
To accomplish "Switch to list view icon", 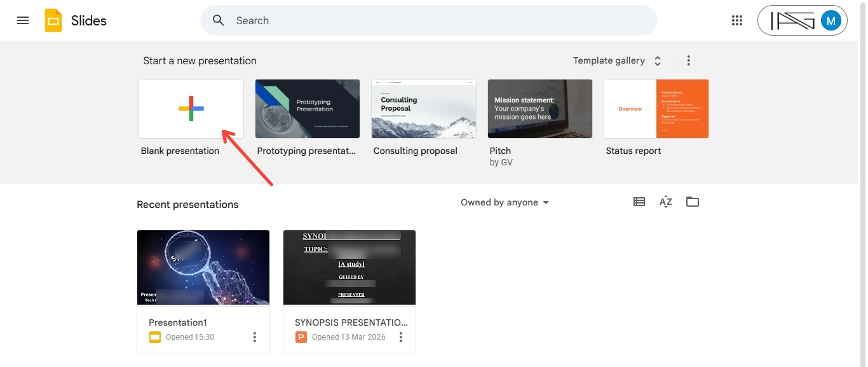I will [639, 202].
